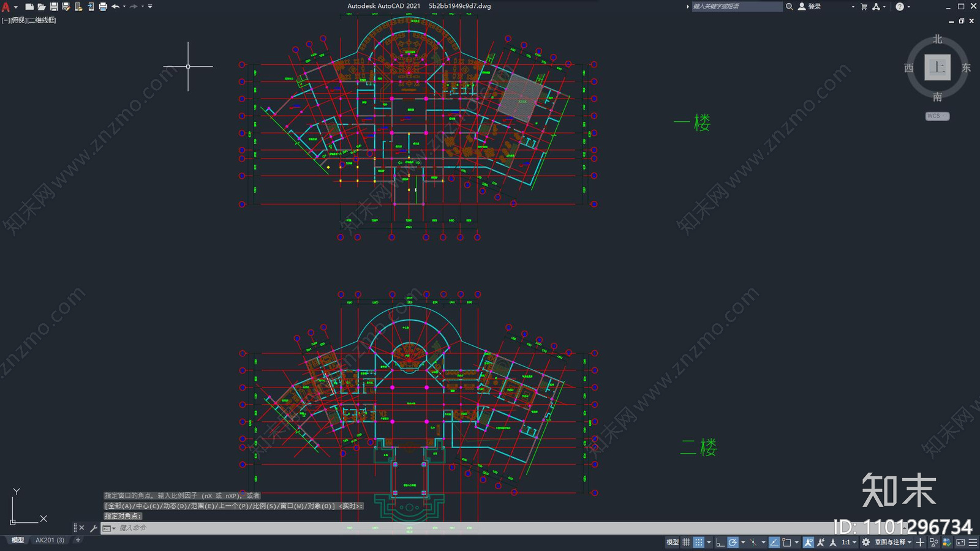Viewport: 980px width, 551px height.
Task: Undo the last action
Action: click(115, 7)
